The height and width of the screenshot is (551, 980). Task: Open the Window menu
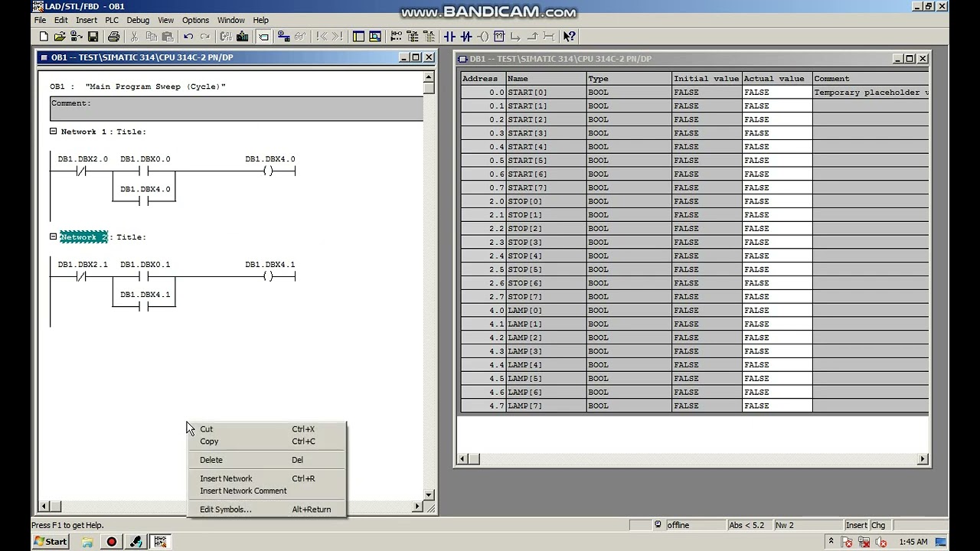(231, 20)
